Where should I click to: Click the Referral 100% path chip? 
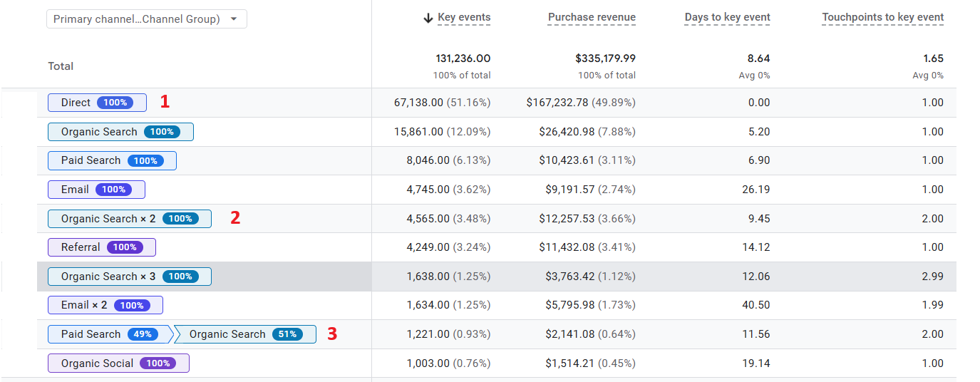[101, 247]
